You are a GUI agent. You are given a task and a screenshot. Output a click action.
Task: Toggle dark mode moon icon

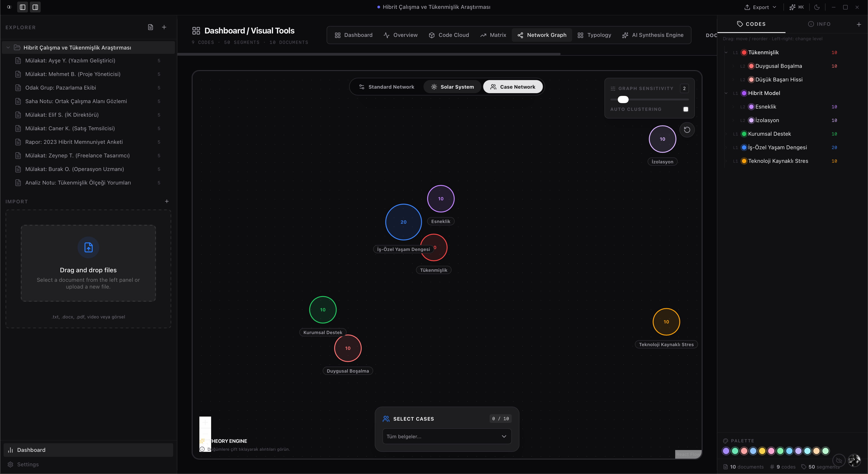[817, 7]
